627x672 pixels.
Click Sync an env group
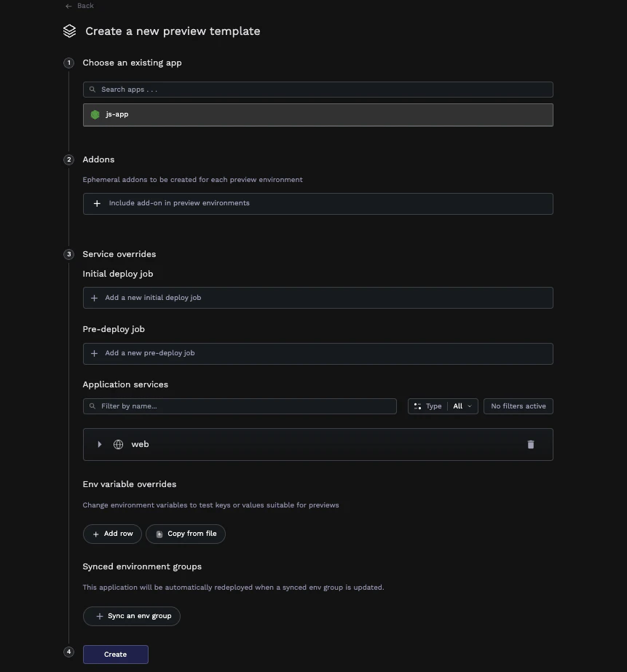point(131,616)
